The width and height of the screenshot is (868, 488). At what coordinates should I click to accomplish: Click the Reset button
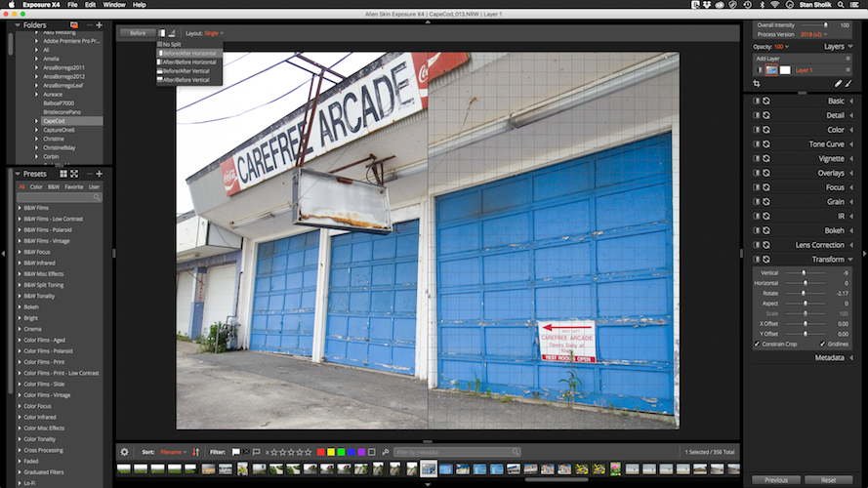pos(828,479)
